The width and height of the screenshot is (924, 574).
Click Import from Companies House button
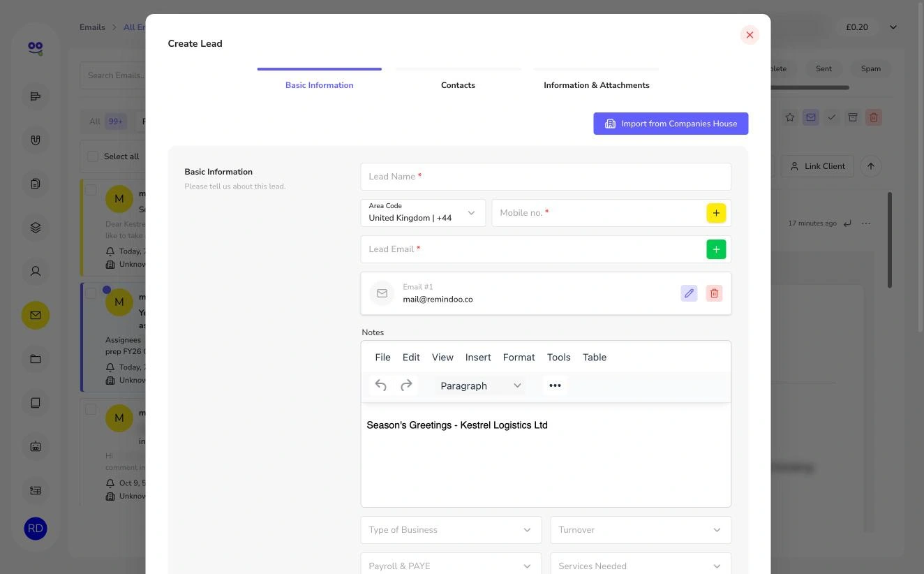671,124
